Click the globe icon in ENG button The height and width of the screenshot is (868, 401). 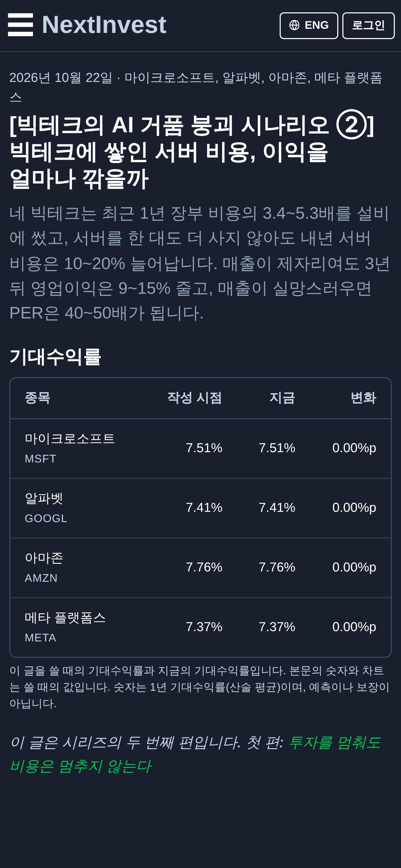[x=294, y=25]
